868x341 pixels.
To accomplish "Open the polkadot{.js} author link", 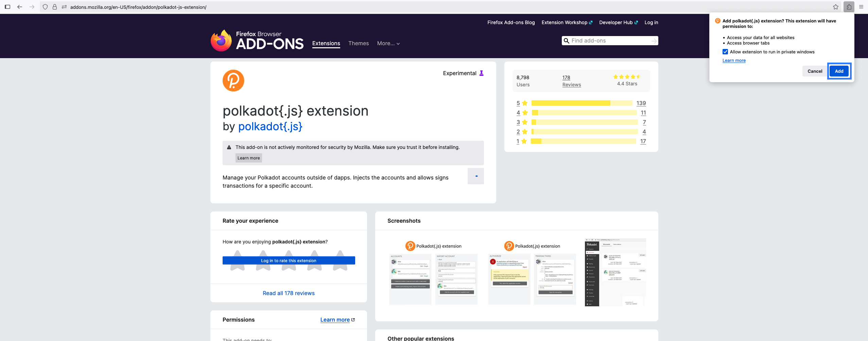I will click(270, 126).
